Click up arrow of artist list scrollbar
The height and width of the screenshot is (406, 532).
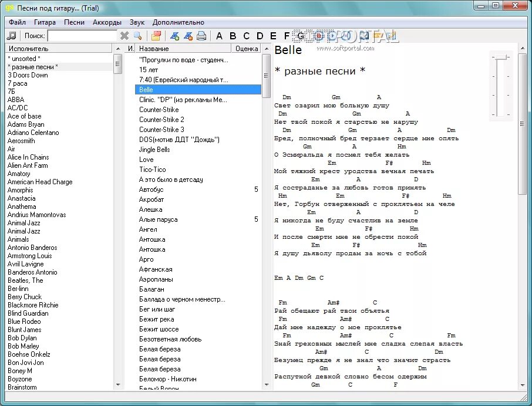pyautogui.click(x=118, y=49)
